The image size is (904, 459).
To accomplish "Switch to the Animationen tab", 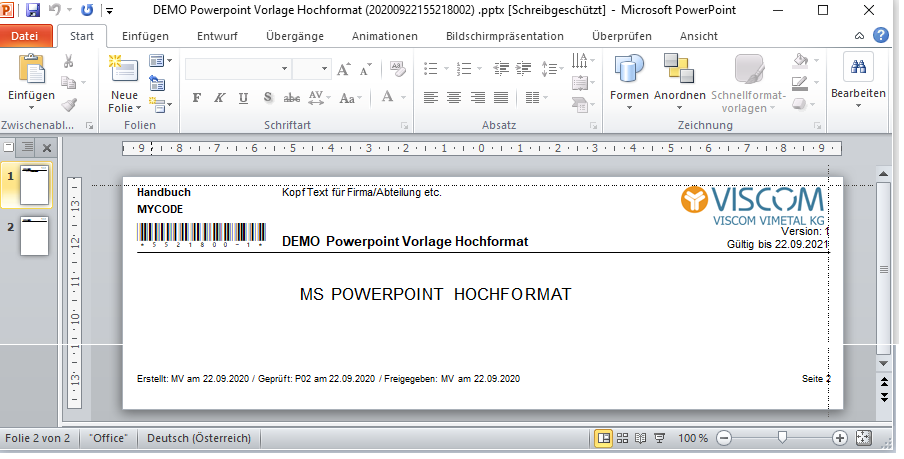I will 385,36.
